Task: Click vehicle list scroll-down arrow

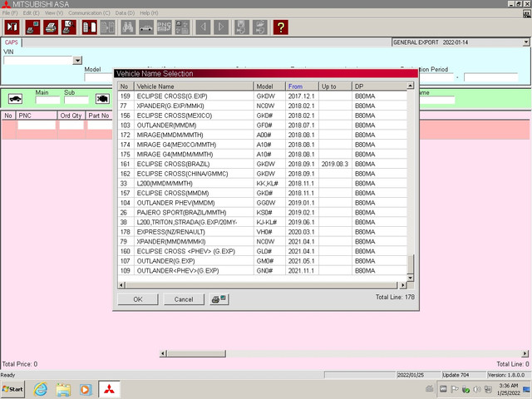Action: coord(410,278)
